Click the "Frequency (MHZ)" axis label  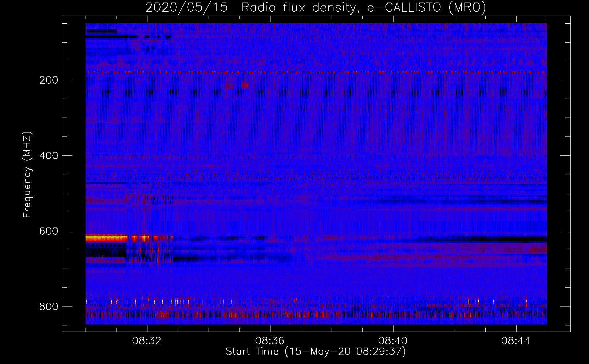(x=27, y=174)
